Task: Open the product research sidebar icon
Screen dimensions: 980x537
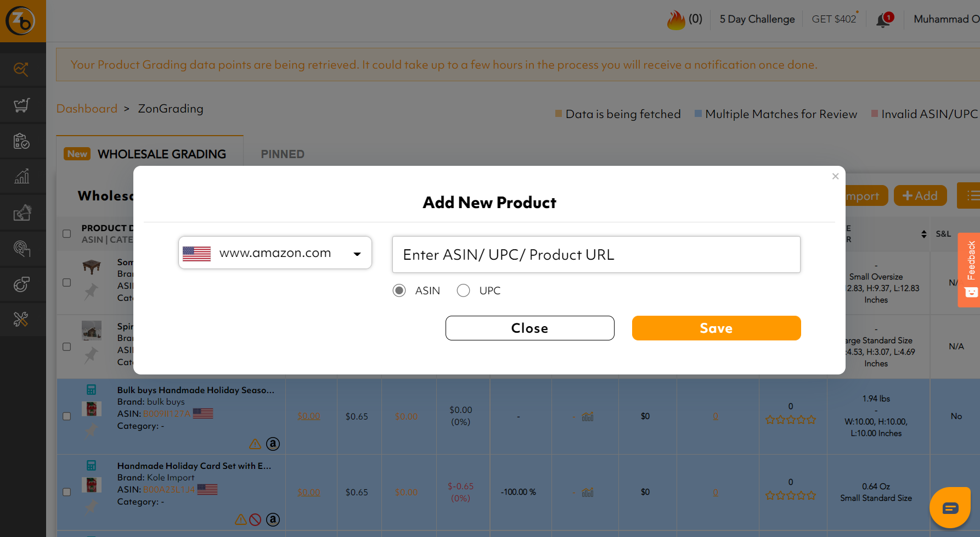Action: (x=21, y=69)
